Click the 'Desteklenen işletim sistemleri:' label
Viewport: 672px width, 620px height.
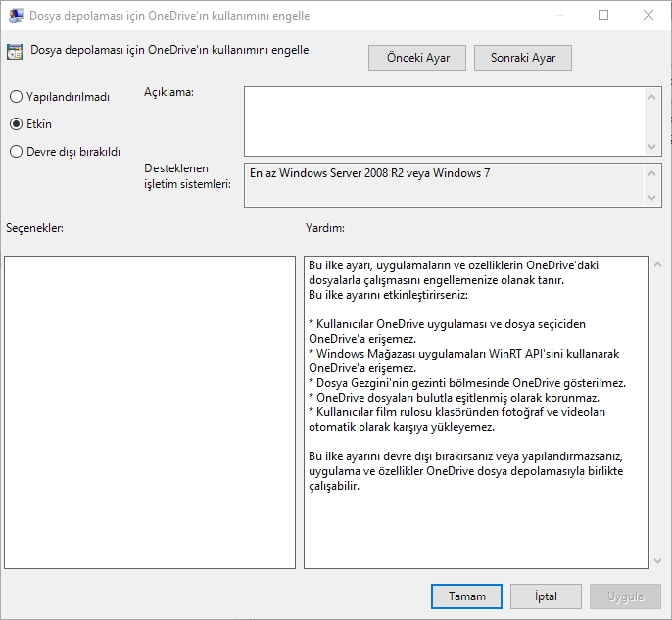point(187,176)
